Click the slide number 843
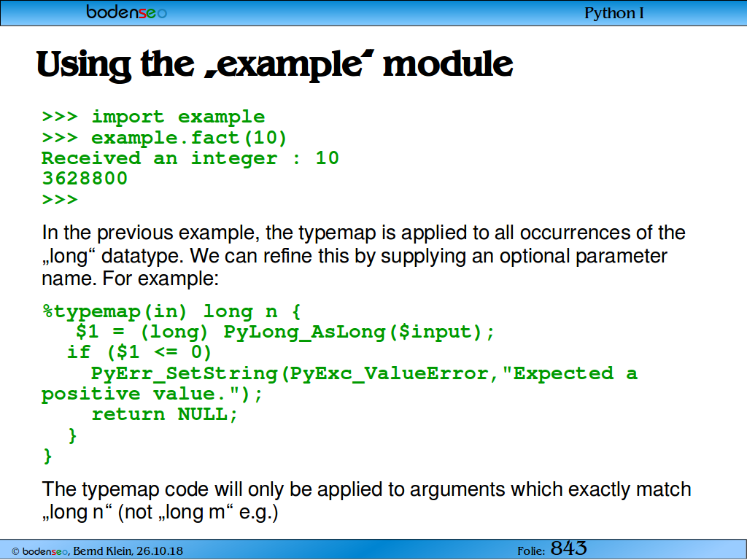Screen dimensions: 747x560 [x=569, y=548]
